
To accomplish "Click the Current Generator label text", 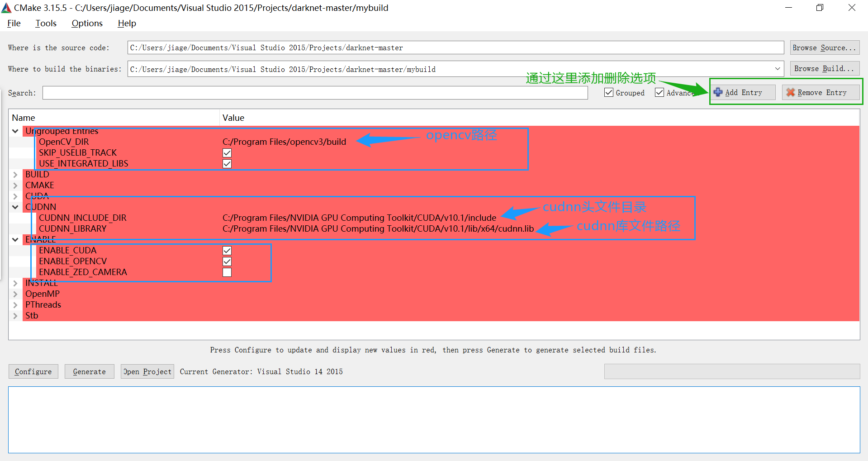I will coord(261,371).
